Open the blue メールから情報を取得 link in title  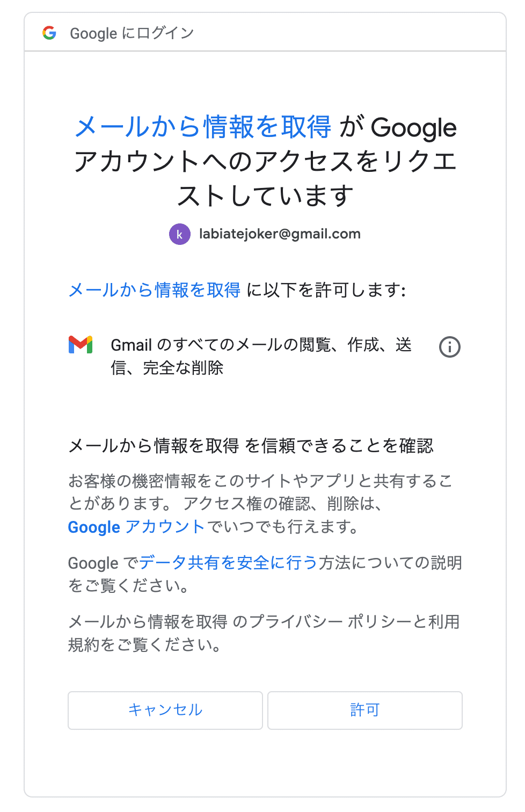click(203, 127)
